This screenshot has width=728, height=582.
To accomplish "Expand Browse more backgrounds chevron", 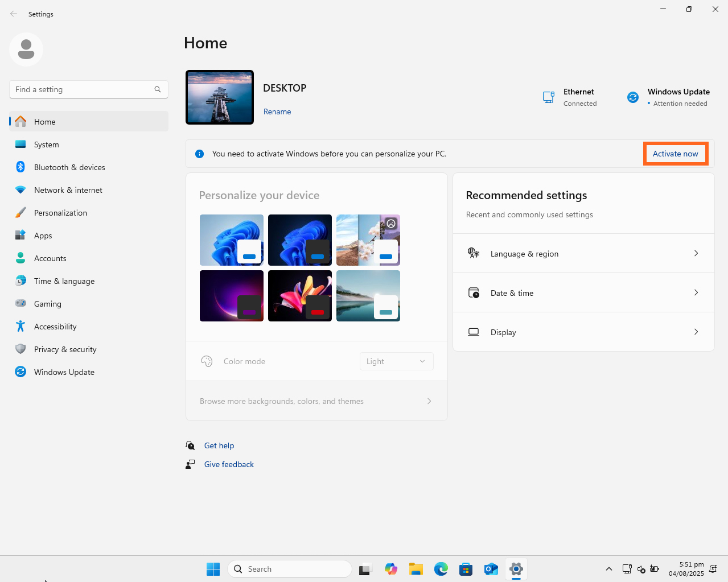I will click(429, 401).
